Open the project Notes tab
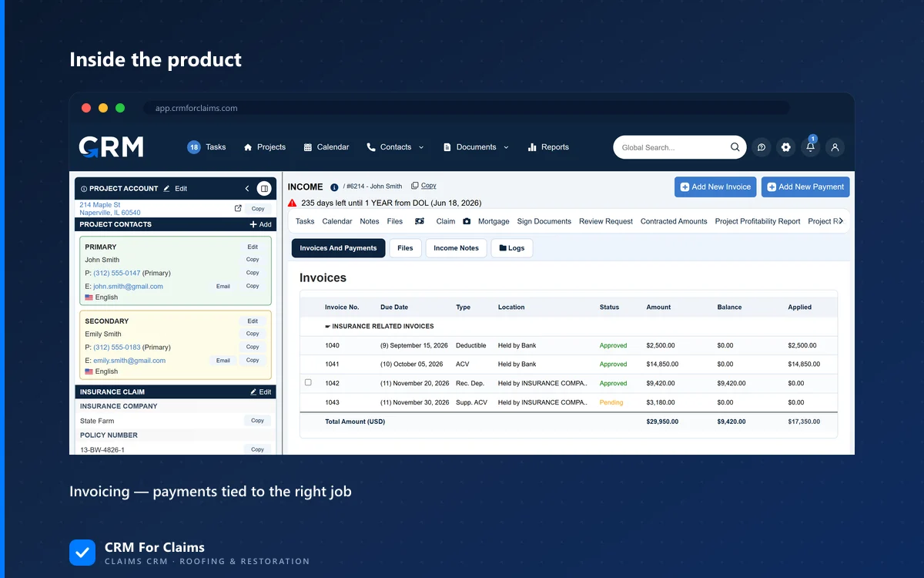924x578 pixels. 370,221
